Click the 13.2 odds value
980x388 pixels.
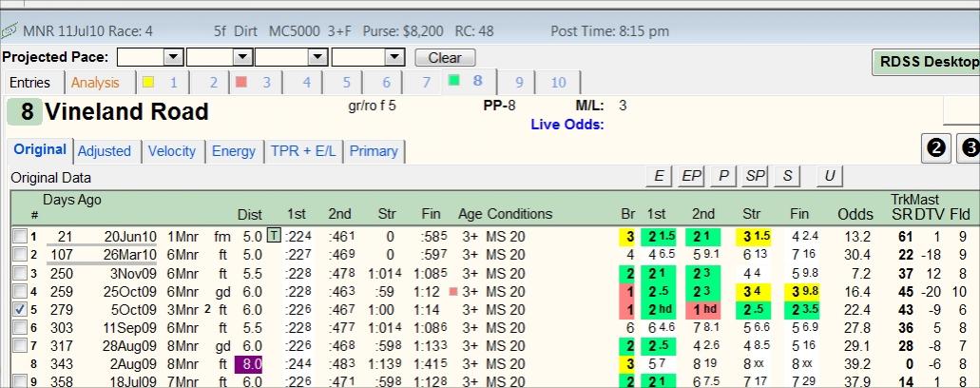pyautogui.click(x=856, y=236)
